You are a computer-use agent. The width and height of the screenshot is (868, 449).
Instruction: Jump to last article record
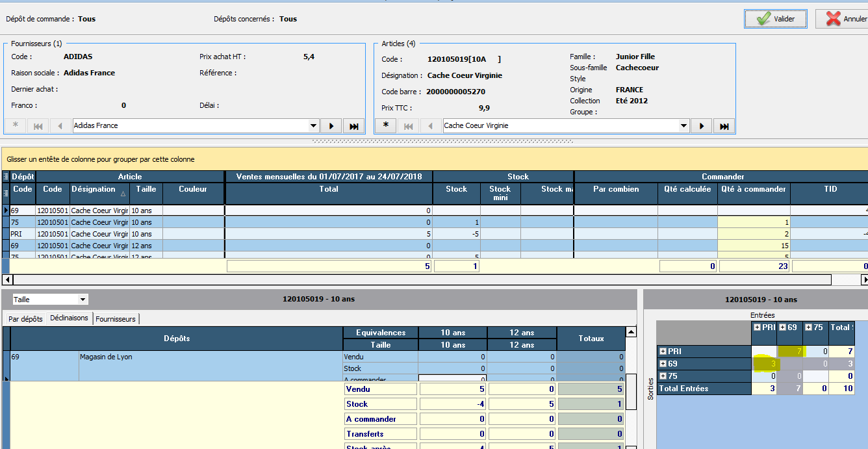pos(724,126)
